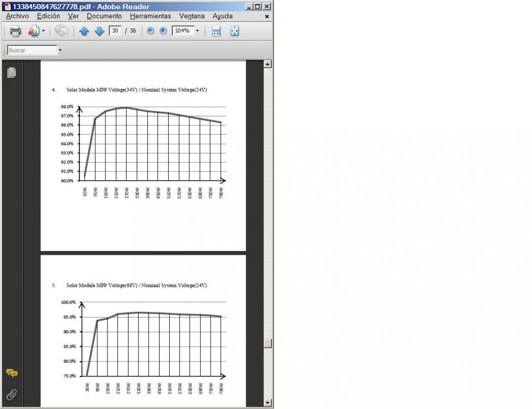Image resolution: width=532 pixels, height=409 pixels.
Task: Open the Comments panel icon in sidebar
Action: coord(12,373)
